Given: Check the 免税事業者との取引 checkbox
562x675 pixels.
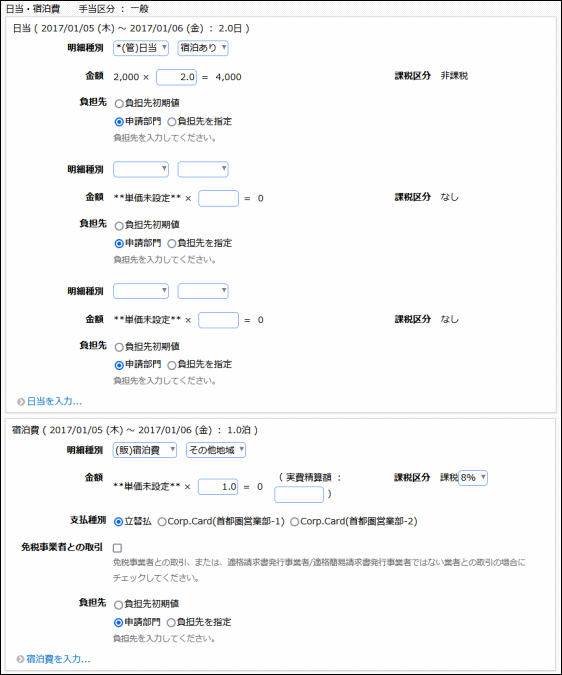Looking at the screenshot, I should 117,548.
